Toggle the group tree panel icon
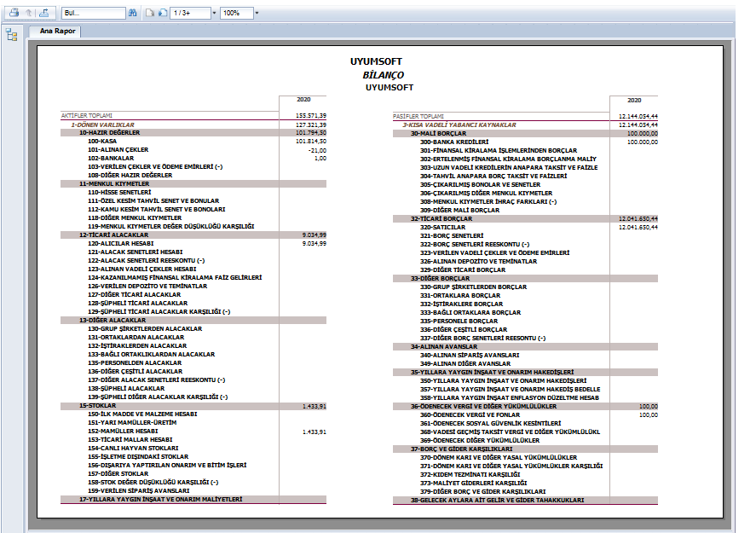 click(11, 34)
